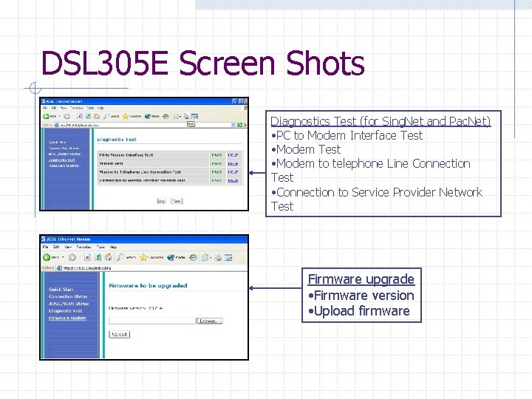532x399 pixels.
Task: Click Help link for Service Provider Network test
Action: [x=233, y=180]
